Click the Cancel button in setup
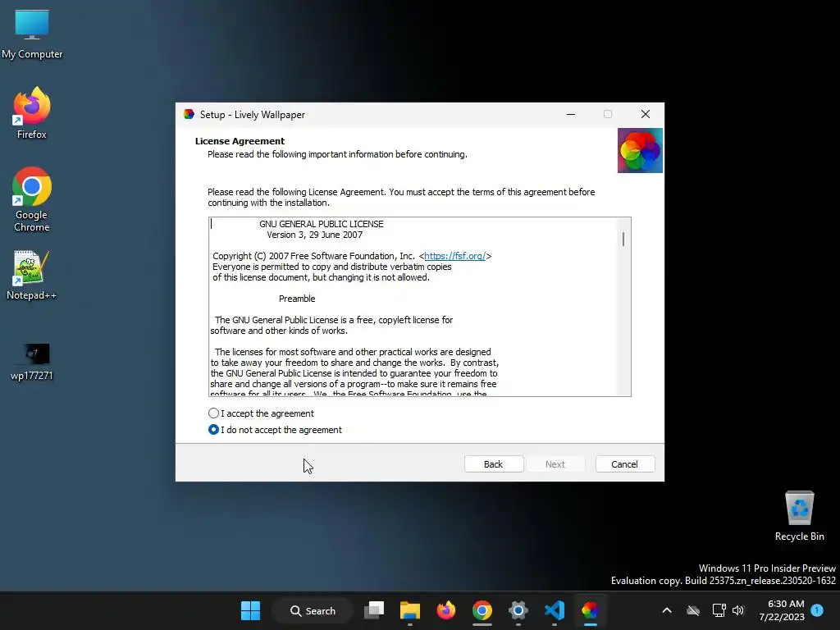840x630 pixels. [624, 464]
